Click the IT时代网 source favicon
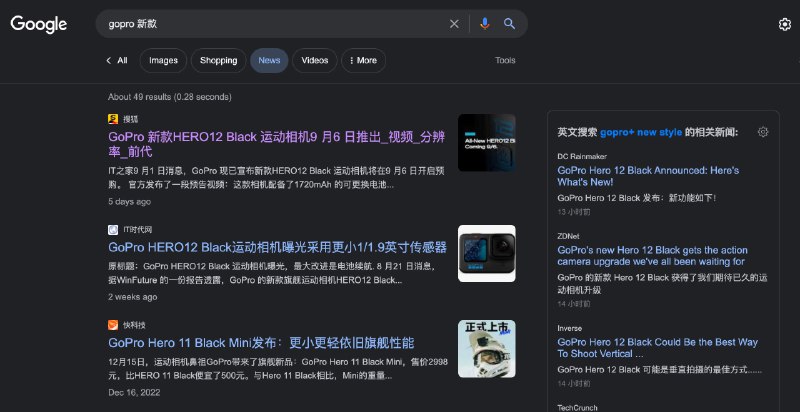800x412 pixels. click(x=113, y=230)
